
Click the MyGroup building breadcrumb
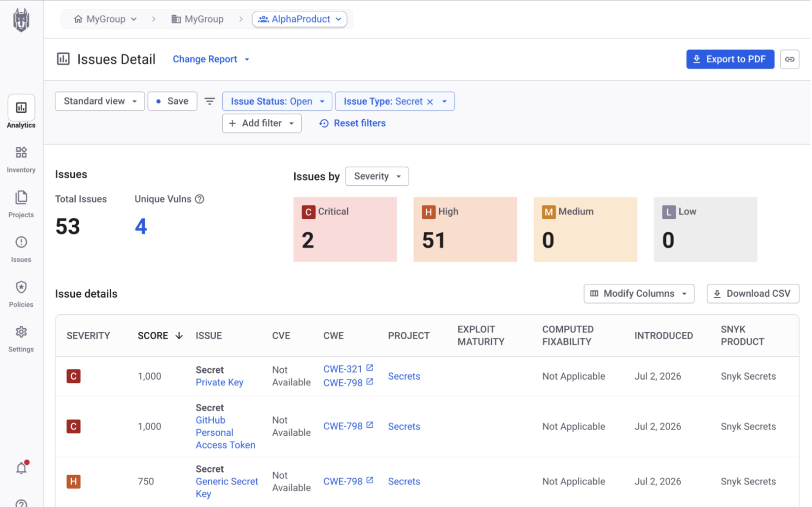pos(197,19)
